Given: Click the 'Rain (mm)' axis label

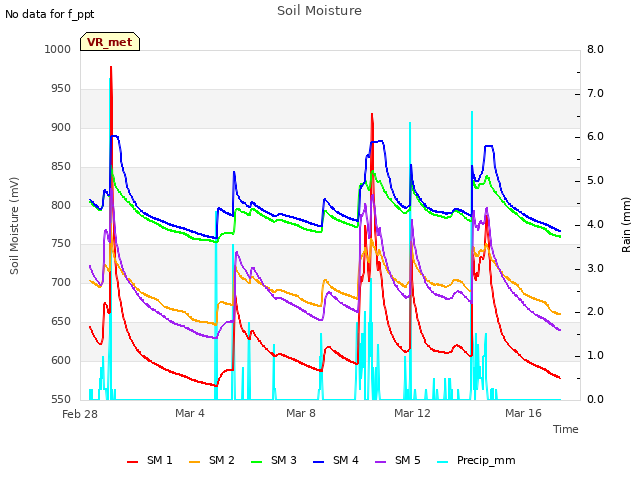Looking at the screenshot, I should click(x=626, y=225).
